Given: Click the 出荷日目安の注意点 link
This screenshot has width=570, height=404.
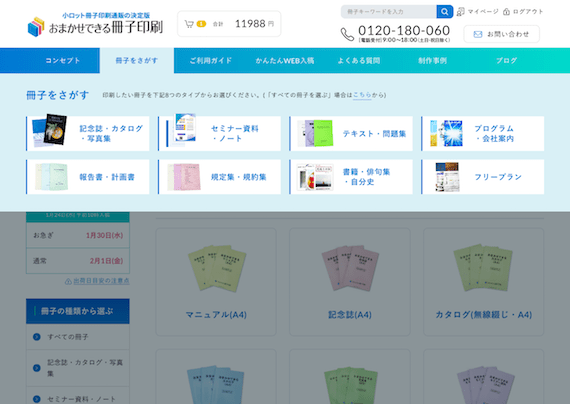Looking at the screenshot, I should click(x=101, y=281).
